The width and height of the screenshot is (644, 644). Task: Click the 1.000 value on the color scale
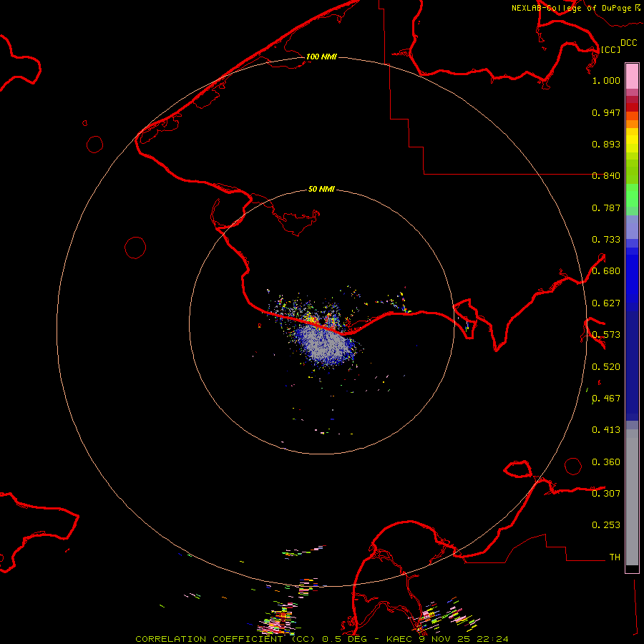tap(606, 80)
